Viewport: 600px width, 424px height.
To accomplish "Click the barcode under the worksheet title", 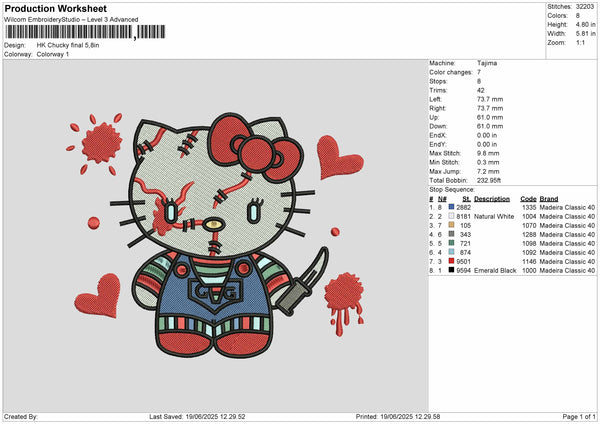I will [85, 32].
